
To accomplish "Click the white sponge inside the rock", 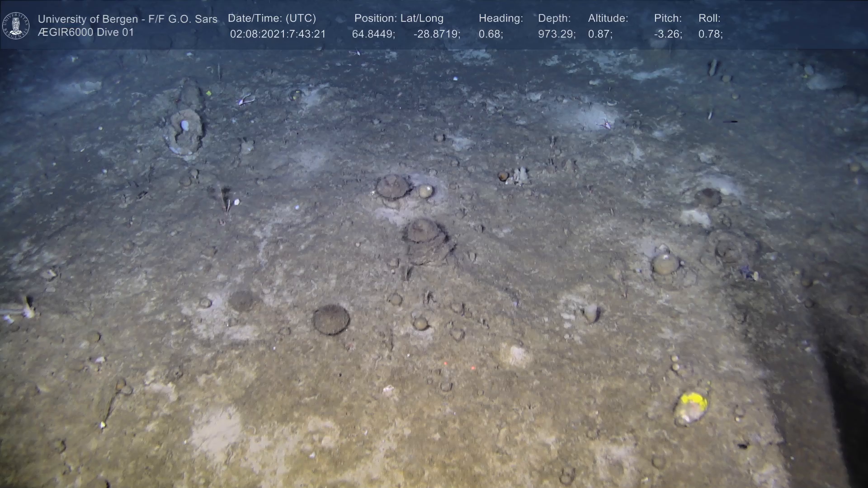I will [x=185, y=125].
